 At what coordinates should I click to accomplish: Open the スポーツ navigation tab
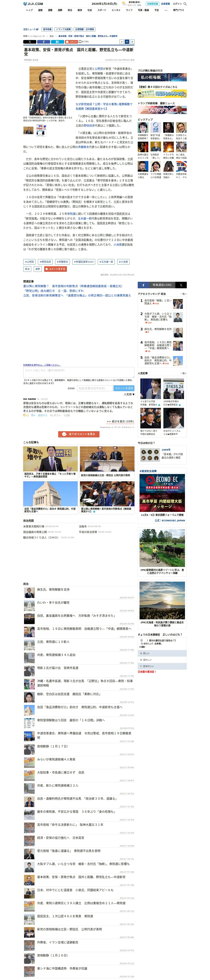(x=102, y=10)
